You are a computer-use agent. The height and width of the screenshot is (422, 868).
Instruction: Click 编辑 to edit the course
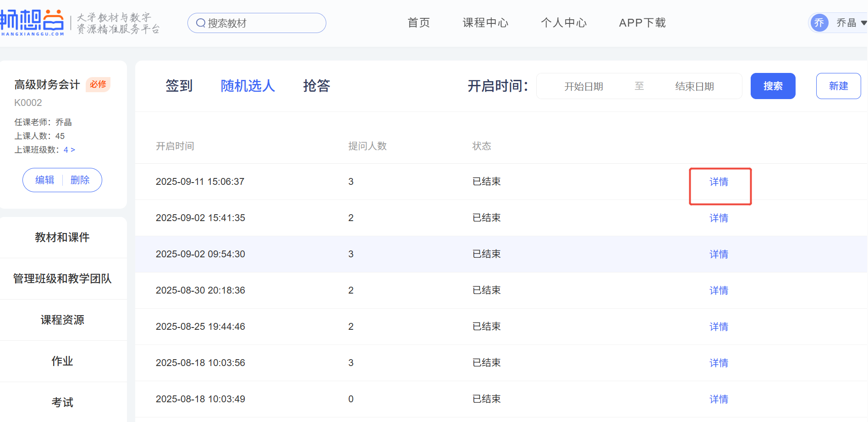pos(44,180)
